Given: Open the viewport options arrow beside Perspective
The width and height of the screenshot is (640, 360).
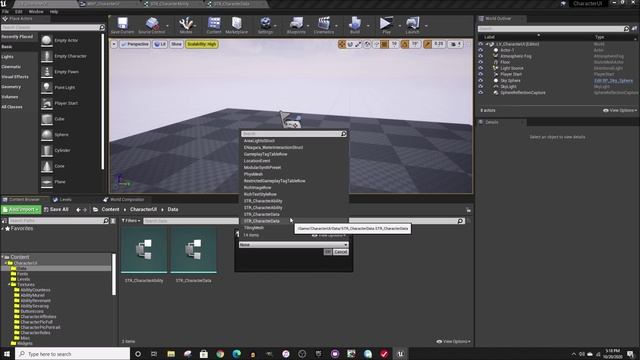Looking at the screenshot, I should coord(114,44).
